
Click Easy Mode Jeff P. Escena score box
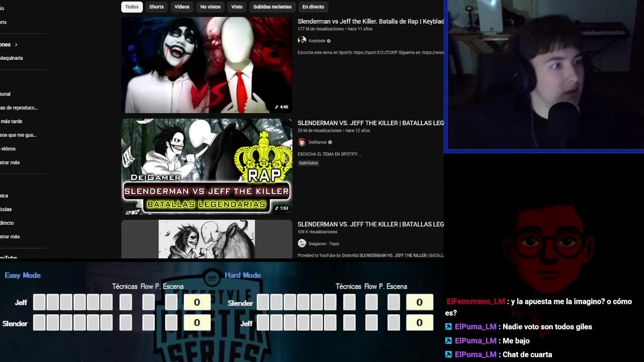171,302
